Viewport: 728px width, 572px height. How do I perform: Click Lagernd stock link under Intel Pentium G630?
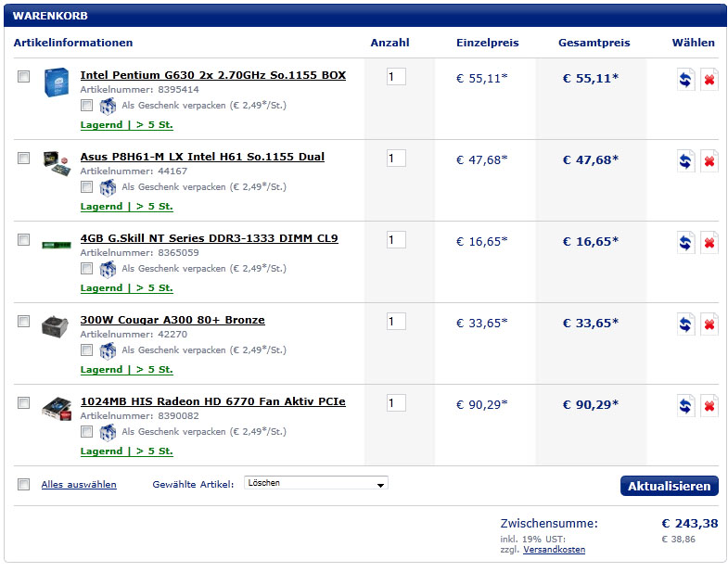pos(127,125)
